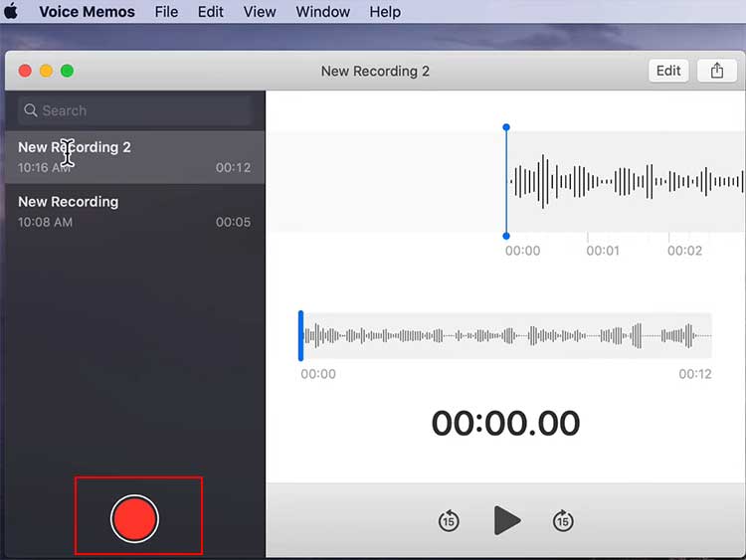Click the 00:02 marker on waveform timeline

pyautogui.click(x=684, y=251)
